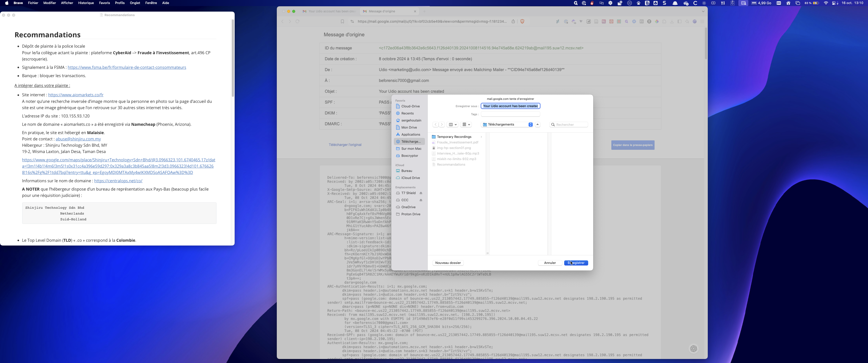This screenshot has height=363, width=868.
Task: Click the Tags field in save dialog
Action: pyautogui.click(x=510, y=114)
